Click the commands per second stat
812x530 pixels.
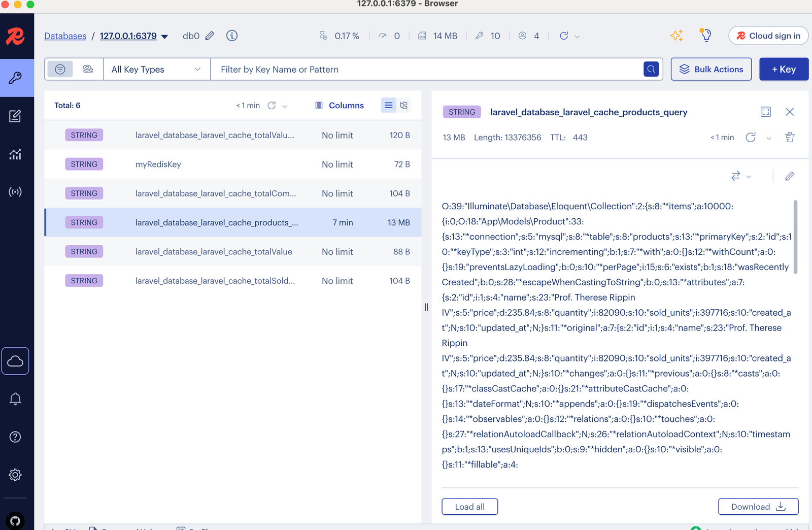(389, 36)
